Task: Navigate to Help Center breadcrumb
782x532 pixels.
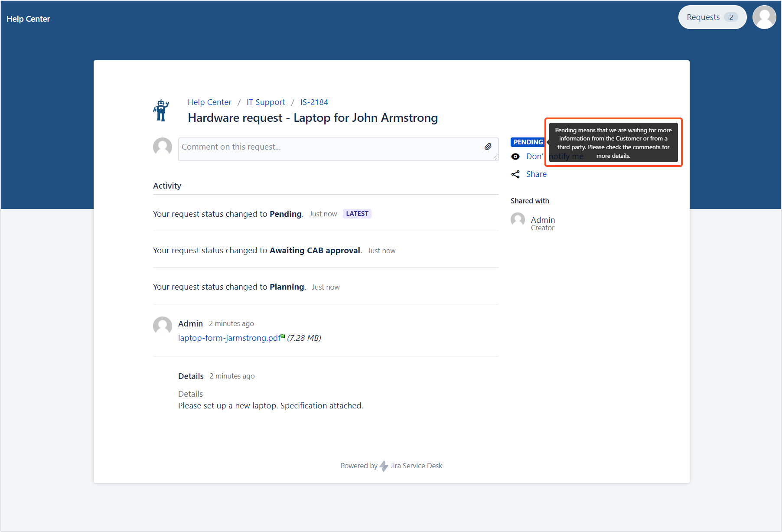Action: coord(209,102)
